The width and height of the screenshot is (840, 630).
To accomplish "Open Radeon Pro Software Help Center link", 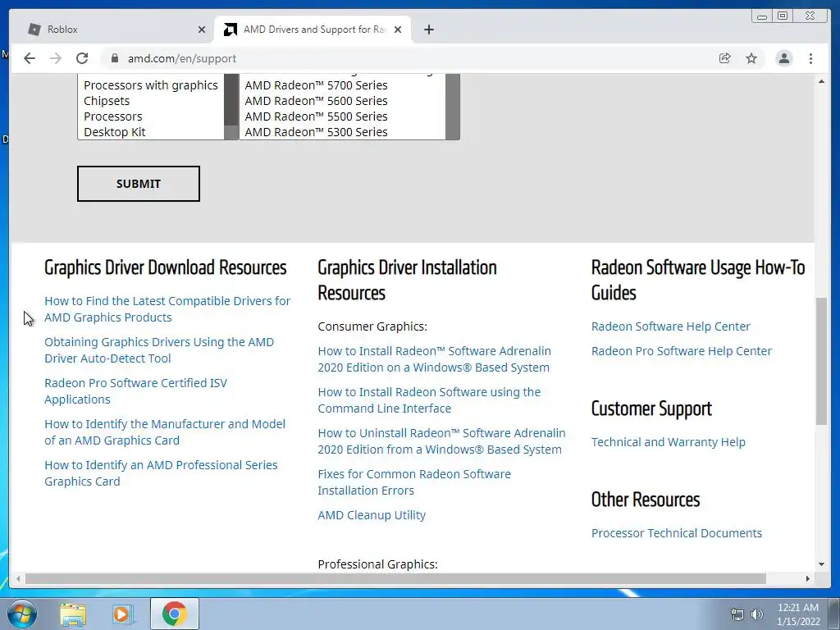I will point(682,351).
